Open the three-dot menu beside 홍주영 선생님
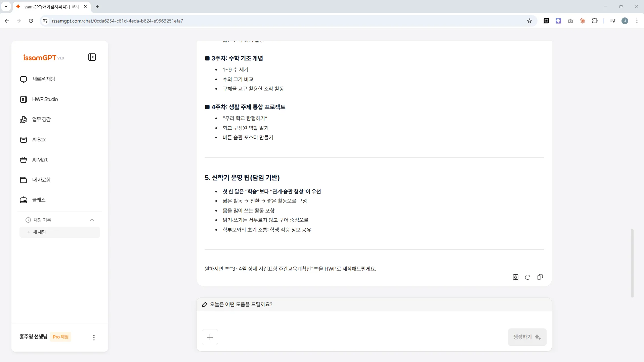 point(94,337)
